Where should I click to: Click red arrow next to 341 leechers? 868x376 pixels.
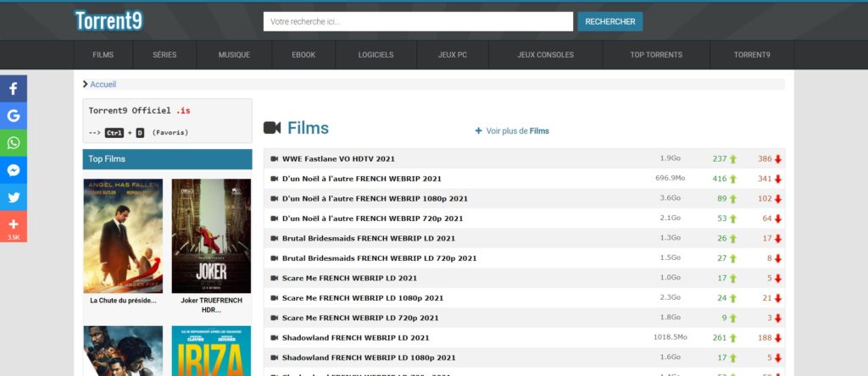778,180
